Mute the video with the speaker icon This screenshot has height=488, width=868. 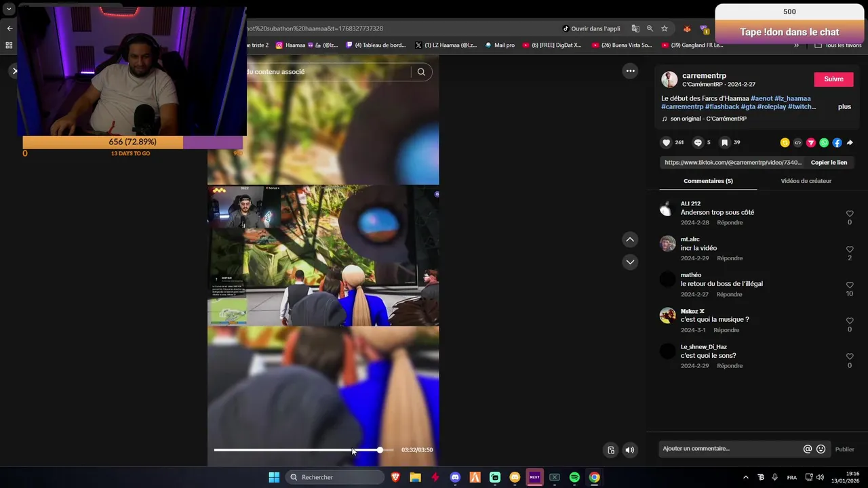[x=630, y=449]
